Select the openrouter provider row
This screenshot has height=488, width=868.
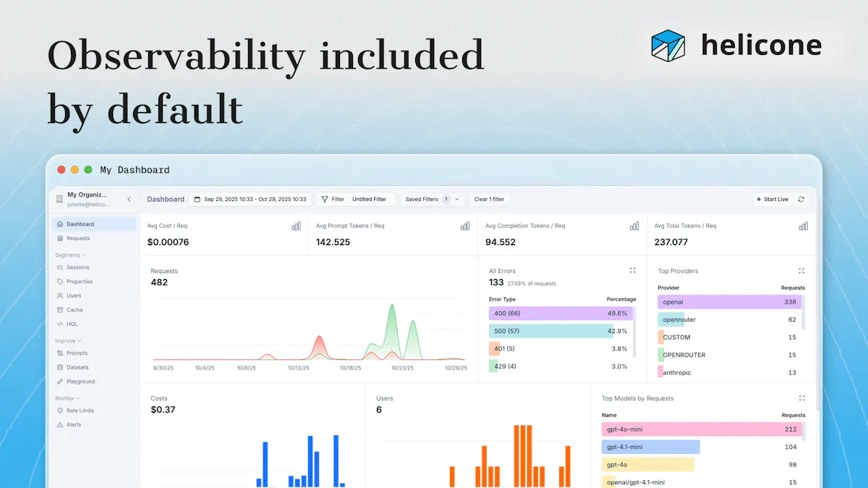point(728,320)
